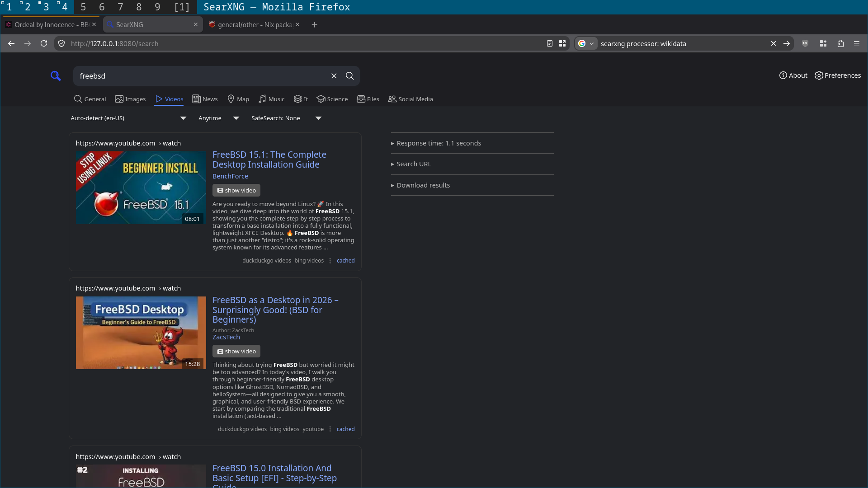Image resolution: width=868 pixels, height=488 pixels.
Task: Open the Files category tab
Action: [368, 99]
